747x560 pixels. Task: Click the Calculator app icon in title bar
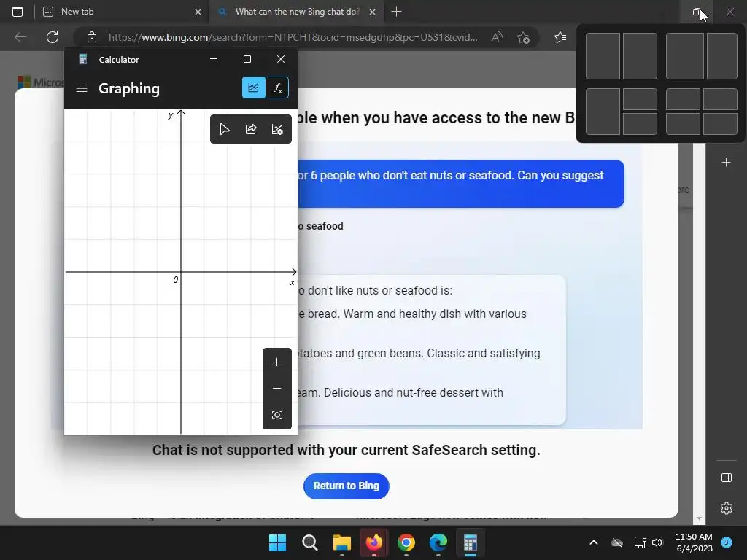tap(83, 60)
